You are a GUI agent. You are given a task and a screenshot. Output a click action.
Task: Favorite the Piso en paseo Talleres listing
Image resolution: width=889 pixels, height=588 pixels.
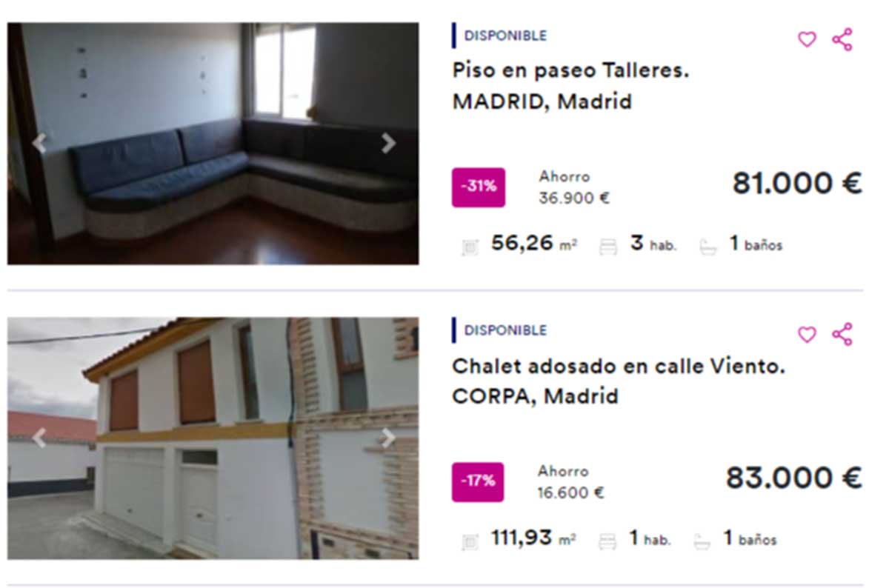(807, 39)
